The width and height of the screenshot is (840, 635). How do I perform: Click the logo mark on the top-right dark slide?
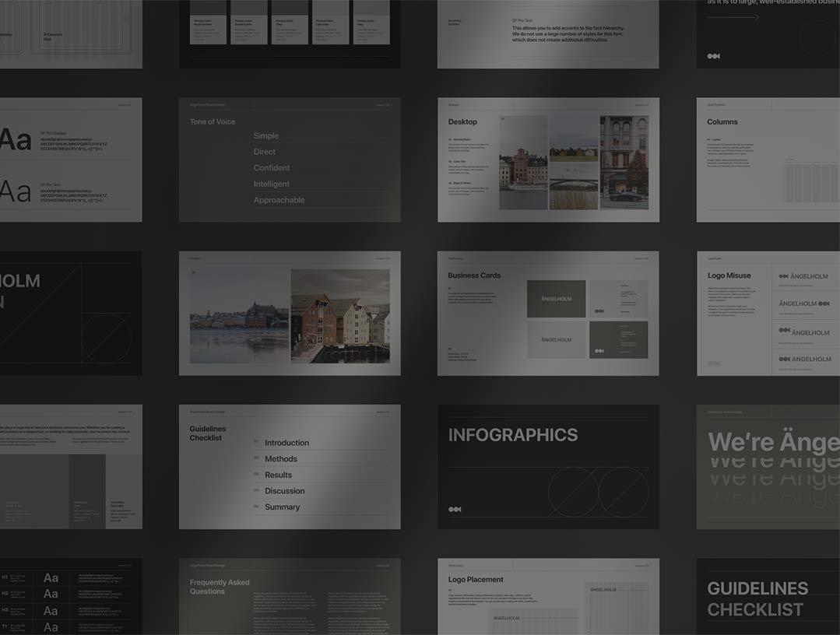pyautogui.click(x=713, y=56)
